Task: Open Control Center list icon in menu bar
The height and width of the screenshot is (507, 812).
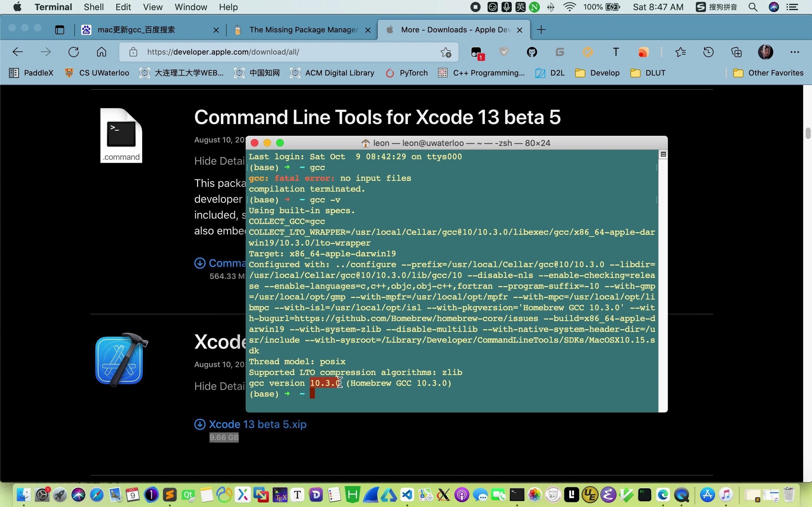Action: point(792,7)
